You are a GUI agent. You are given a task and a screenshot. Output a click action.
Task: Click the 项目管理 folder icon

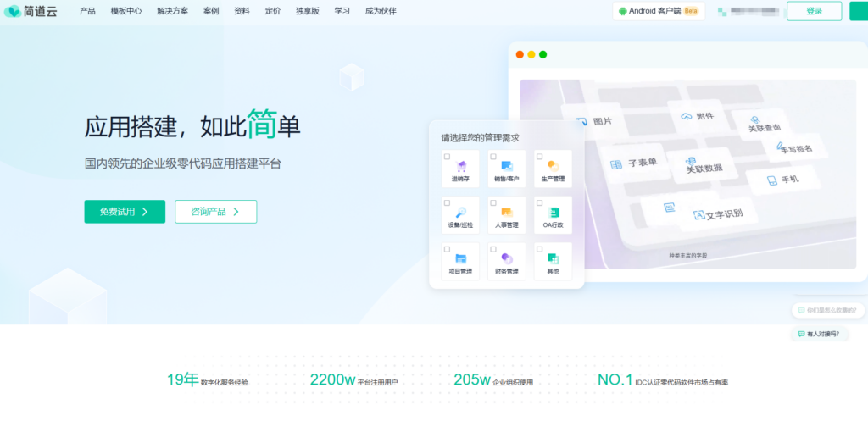coord(460,258)
